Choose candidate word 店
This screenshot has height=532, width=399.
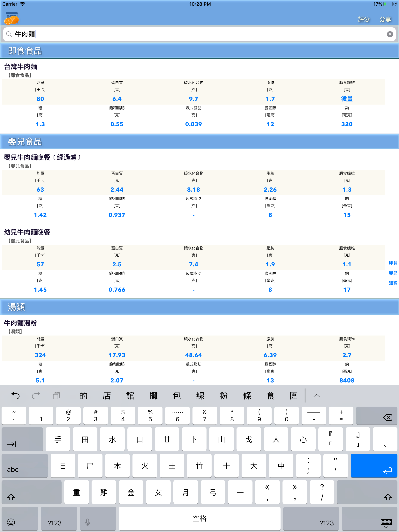point(107,395)
